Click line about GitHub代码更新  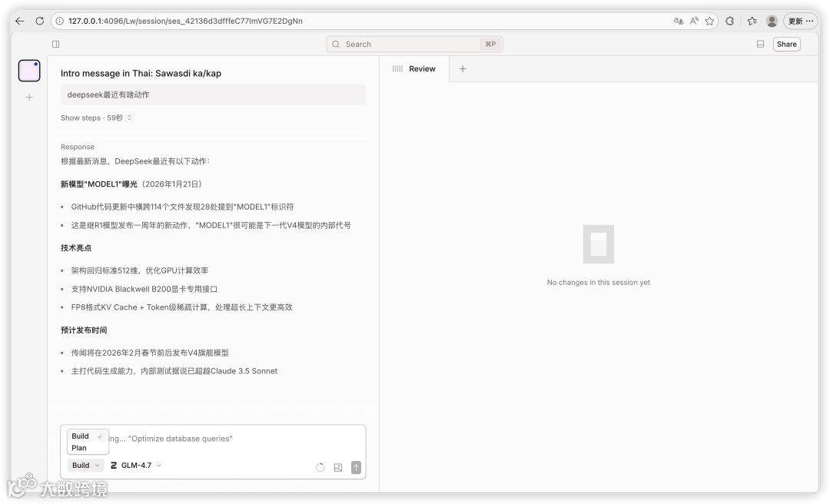tap(182, 207)
